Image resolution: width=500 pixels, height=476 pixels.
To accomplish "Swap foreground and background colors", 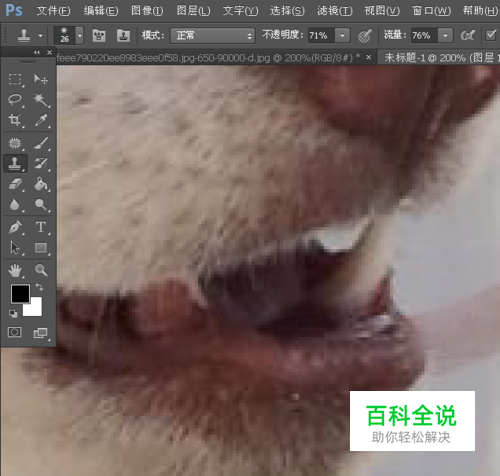I will point(39,287).
